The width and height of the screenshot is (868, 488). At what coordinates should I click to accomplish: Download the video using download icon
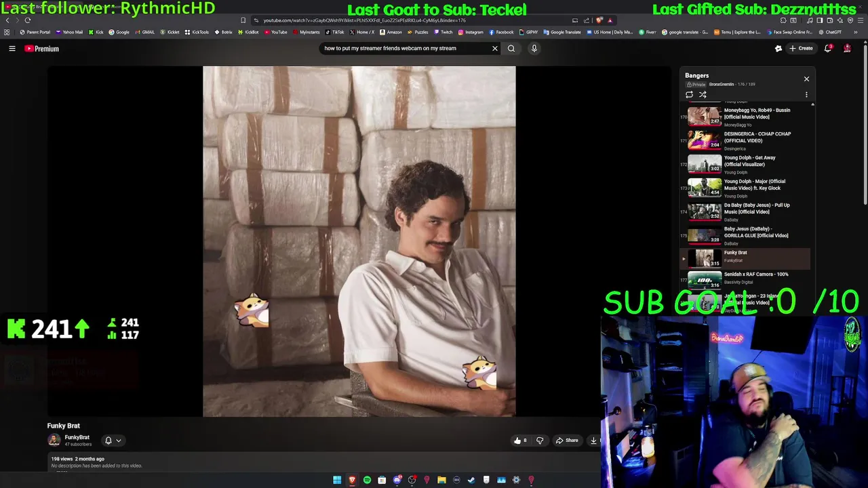click(593, 441)
